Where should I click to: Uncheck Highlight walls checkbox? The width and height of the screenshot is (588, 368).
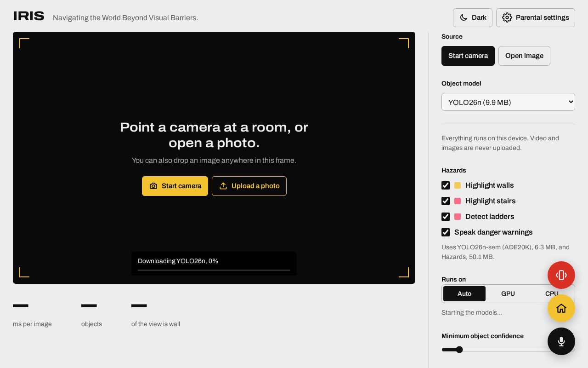pos(446,185)
